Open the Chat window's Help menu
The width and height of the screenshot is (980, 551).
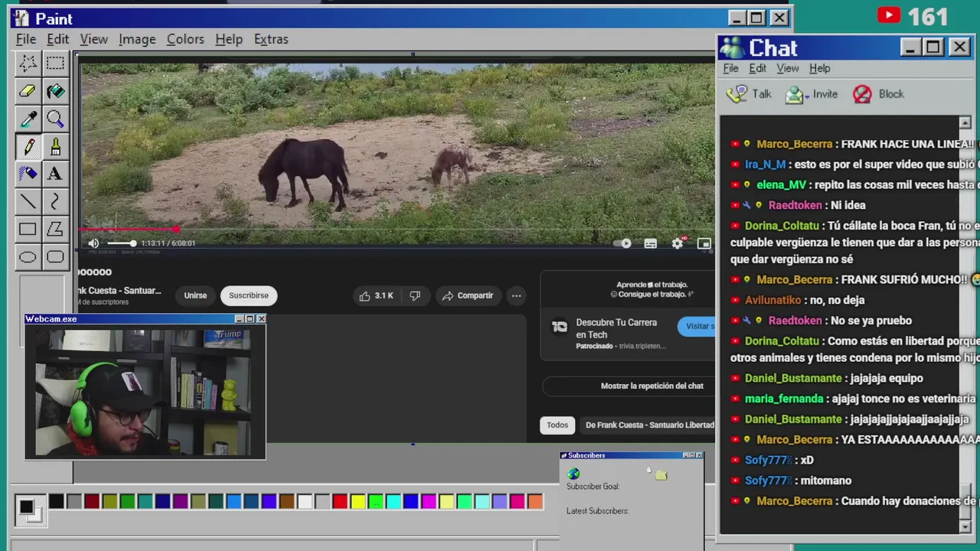point(819,68)
